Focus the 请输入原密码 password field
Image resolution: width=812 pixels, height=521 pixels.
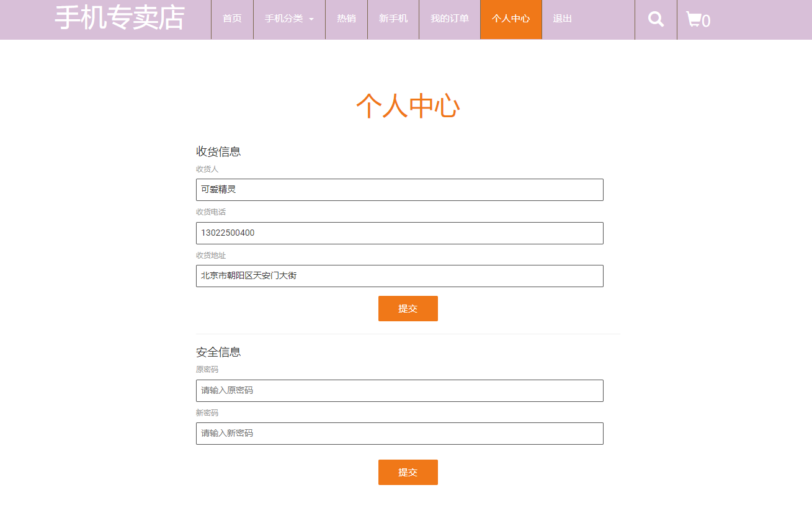point(399,391)
